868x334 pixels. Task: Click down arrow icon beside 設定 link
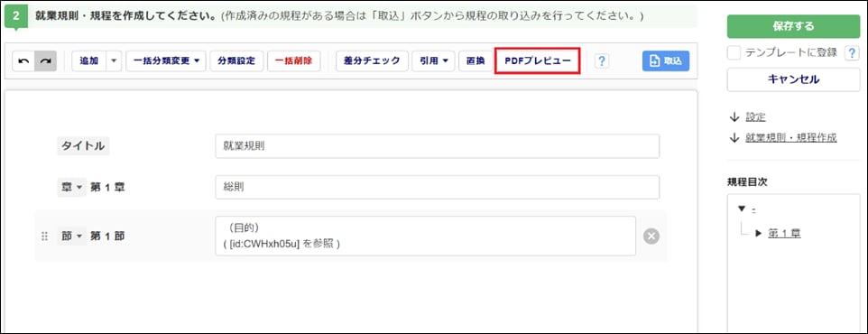click(x=734, y=116)
